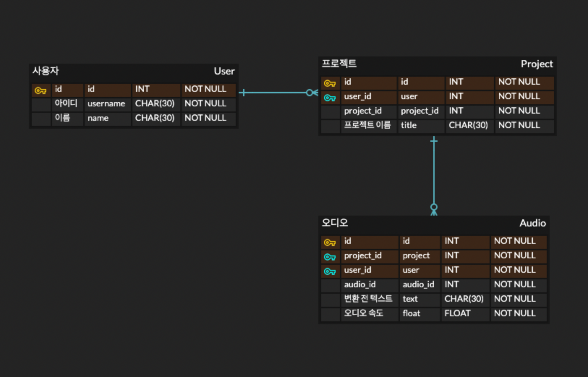Click the yellow primary key icon in User table

41,90
